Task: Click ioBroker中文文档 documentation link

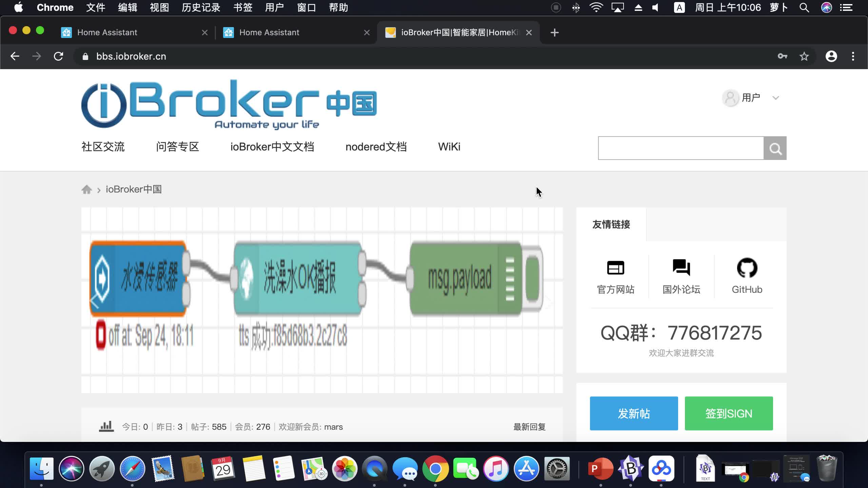Action: (x=273, y=147)
